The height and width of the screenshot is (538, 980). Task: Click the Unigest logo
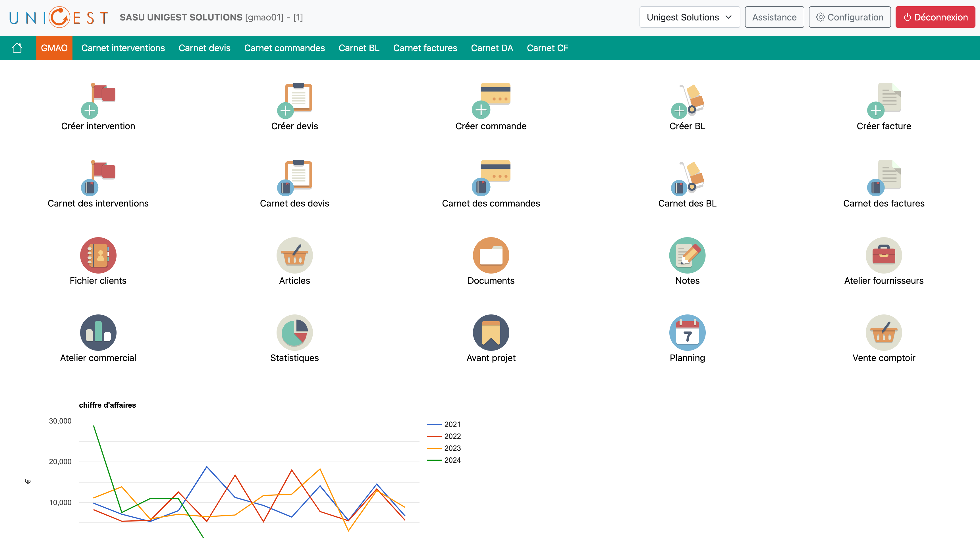click(59, 17)
